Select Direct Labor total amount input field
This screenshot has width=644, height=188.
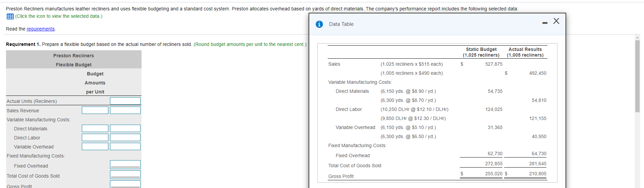(x=125, y=137)
